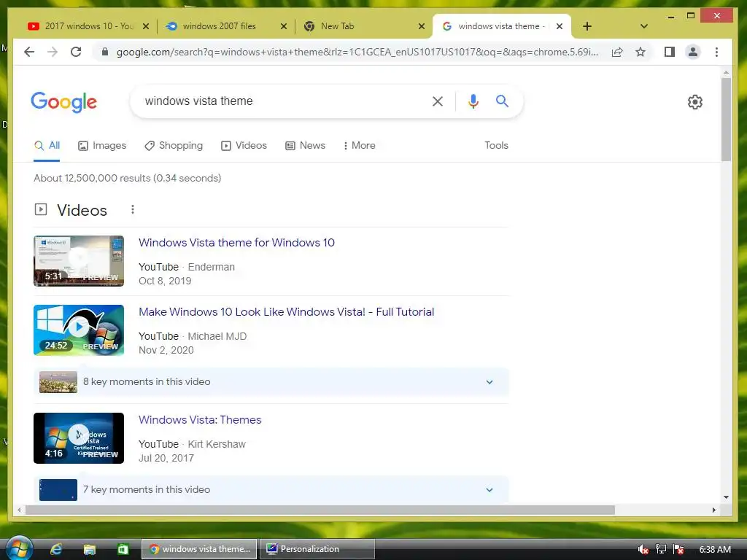Screen dimensions: 747x560
Task: Submit search with magnifier icon
Action: 502,101
